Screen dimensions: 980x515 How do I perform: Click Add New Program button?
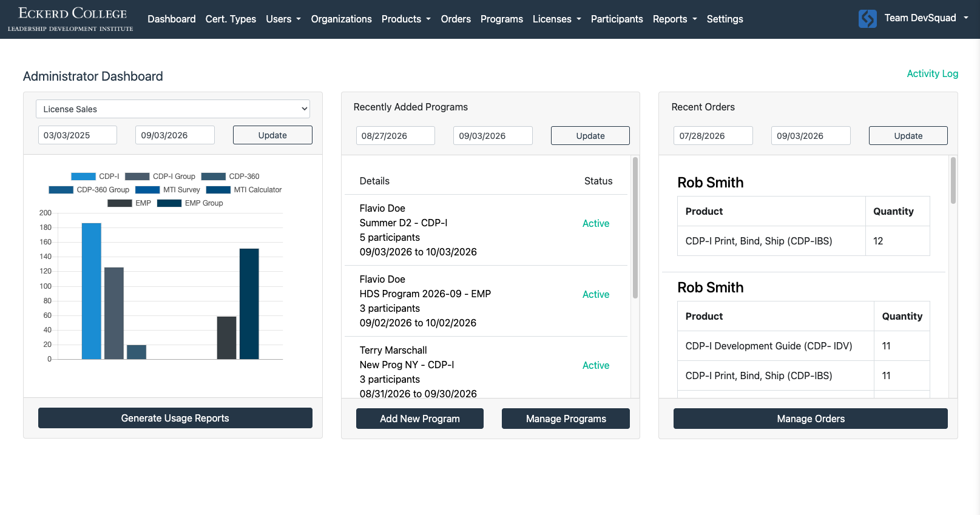(x=420, y=419)
